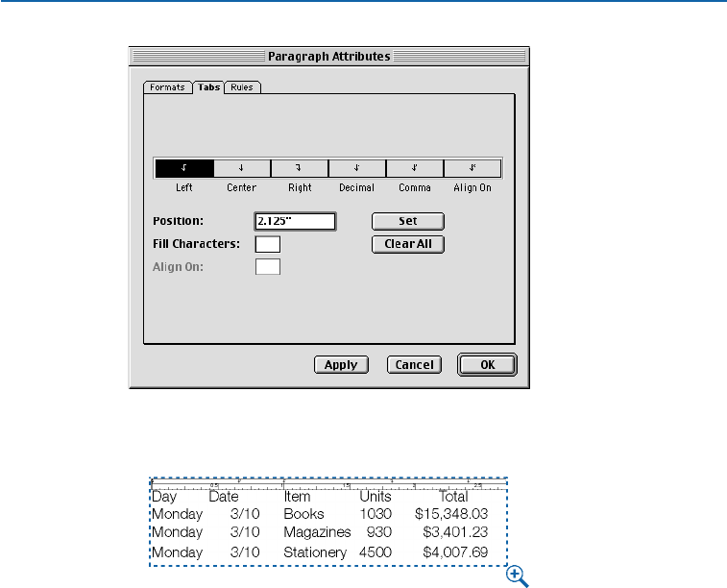Select the Comma tab alignment icon
The image size is (727, 588).
click(x=415, y=168)
